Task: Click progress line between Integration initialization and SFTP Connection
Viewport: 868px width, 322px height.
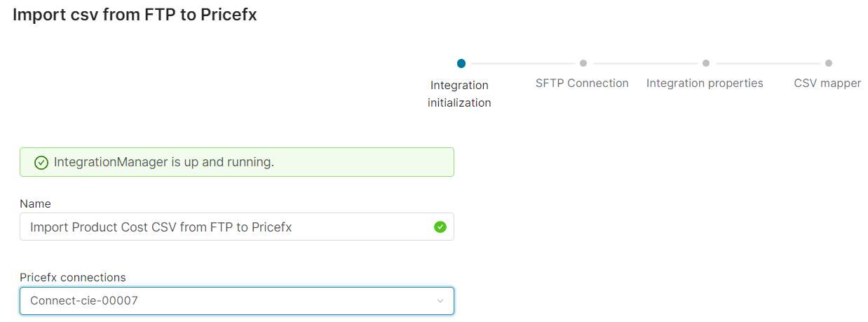Action: (522, 63)
